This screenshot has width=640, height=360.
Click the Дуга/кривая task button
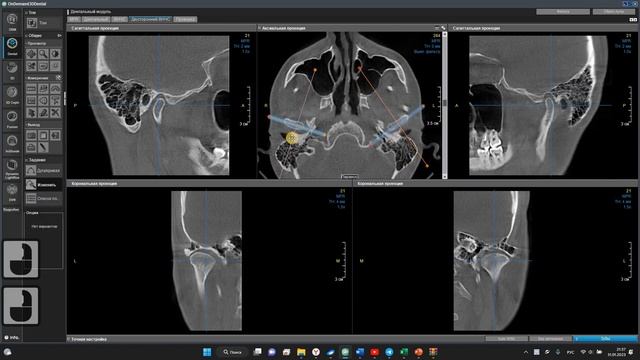(44, 171)
